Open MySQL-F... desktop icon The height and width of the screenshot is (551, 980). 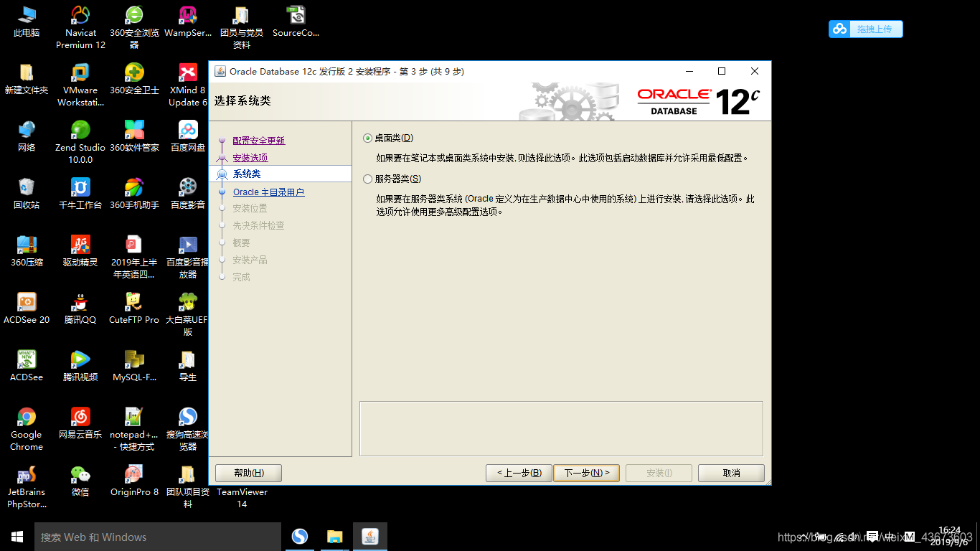134,367
